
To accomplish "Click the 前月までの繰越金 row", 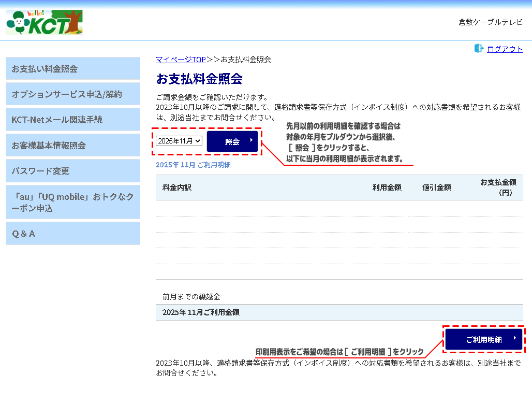I will coord(191,297).
